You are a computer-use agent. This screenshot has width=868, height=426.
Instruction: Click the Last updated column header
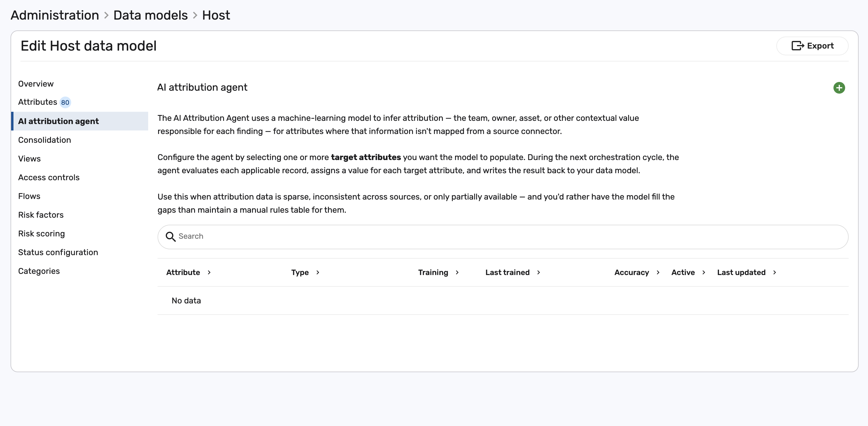tap(741, 272)
